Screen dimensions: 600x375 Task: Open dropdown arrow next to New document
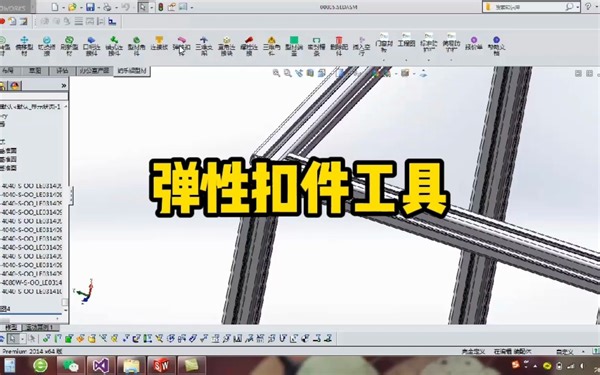(x=63, y=7)
